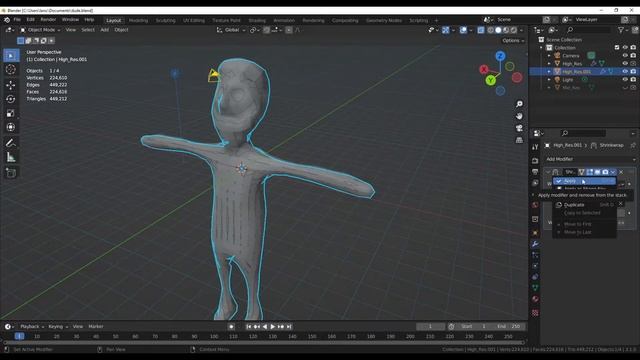Open Global transform orientation dropdown
The height and width of the screenshot is (360, 640).
coord(231,30)
